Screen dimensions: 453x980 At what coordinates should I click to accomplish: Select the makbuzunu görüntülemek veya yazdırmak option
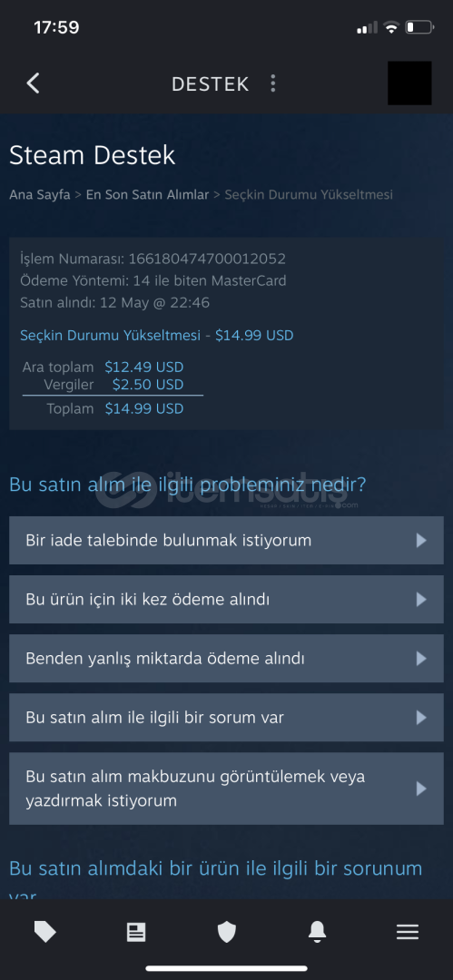(227, 789)
